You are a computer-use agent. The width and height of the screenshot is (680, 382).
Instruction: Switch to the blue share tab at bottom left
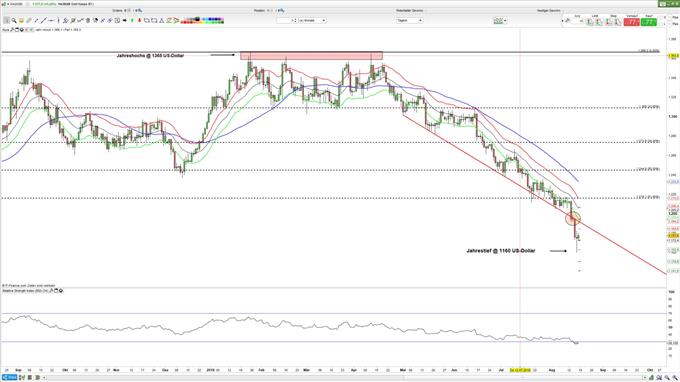(x=9, y=378)
